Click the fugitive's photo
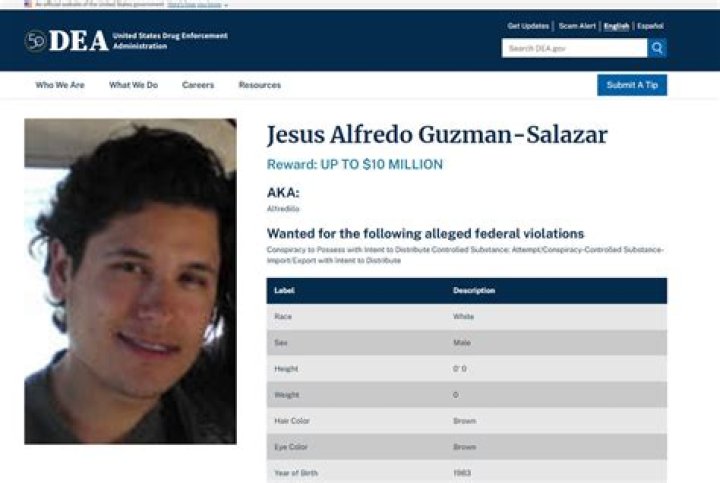The image size is (720, 483). [130, 281]
